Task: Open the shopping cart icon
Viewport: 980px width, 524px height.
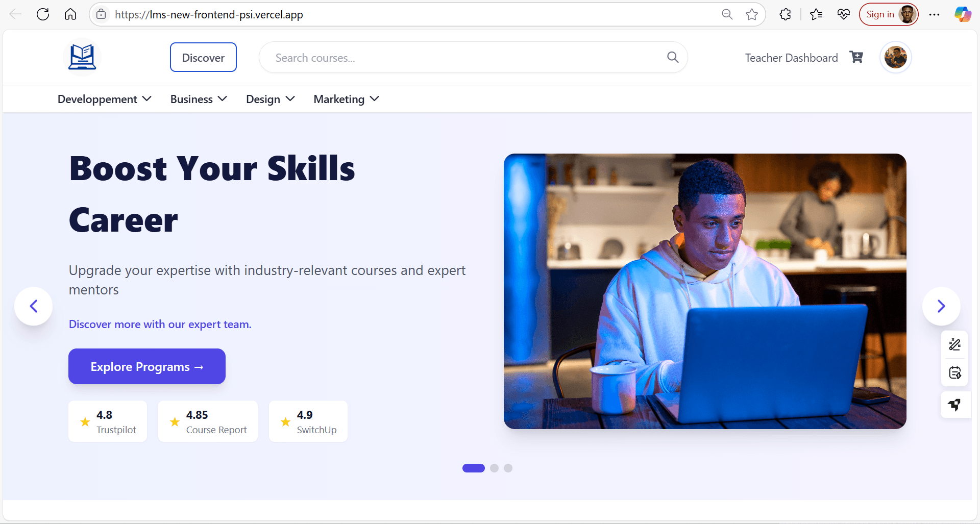Action: coord(856,57)
